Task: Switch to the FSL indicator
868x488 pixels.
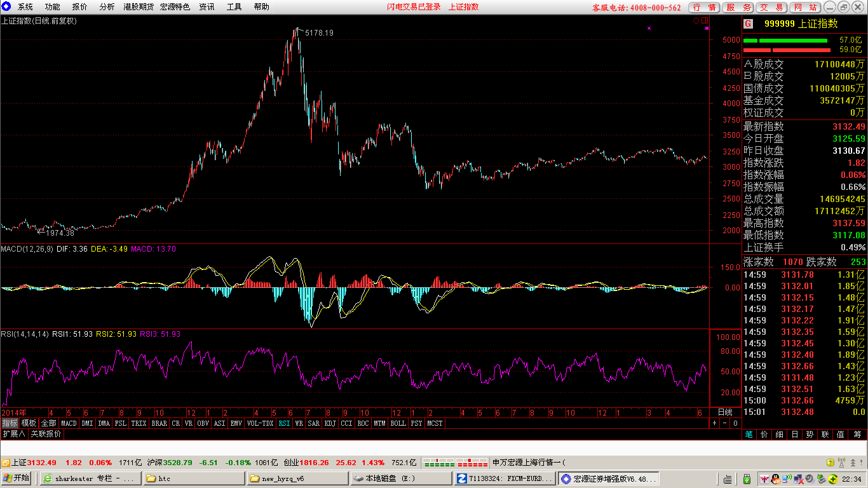Action: click(x=121, y=423)
